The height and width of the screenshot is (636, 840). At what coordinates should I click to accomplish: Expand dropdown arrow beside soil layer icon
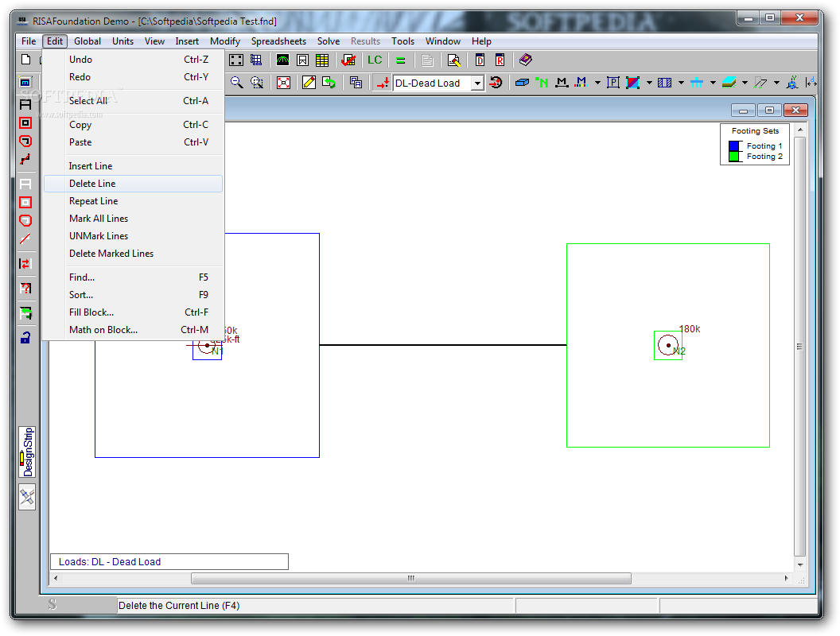[x=745, y=83]
